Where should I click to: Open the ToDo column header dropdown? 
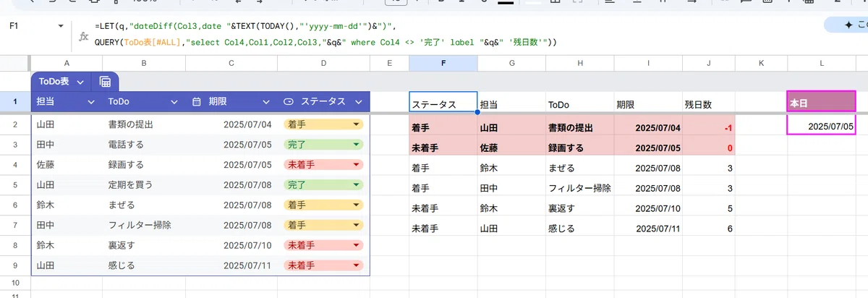[x=174, y=103]
